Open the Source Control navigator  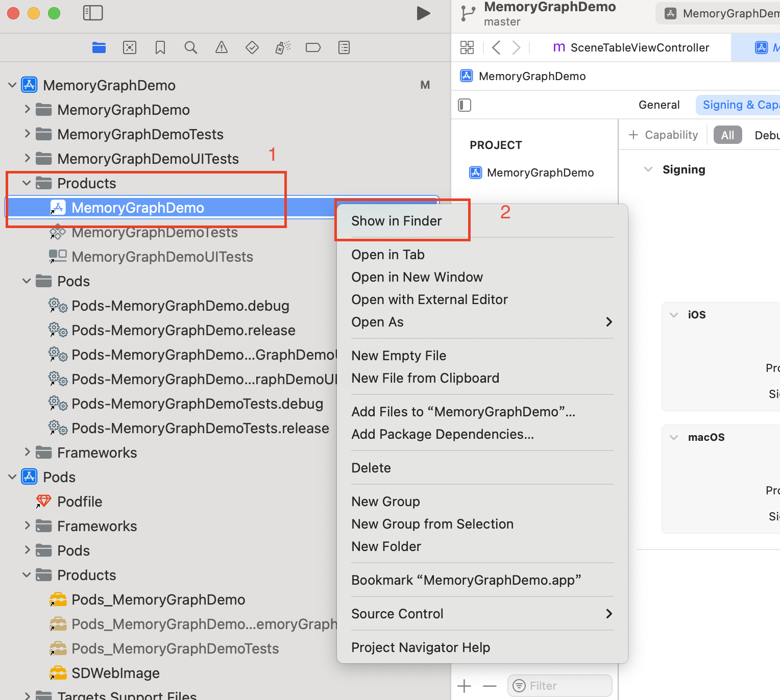130,47
